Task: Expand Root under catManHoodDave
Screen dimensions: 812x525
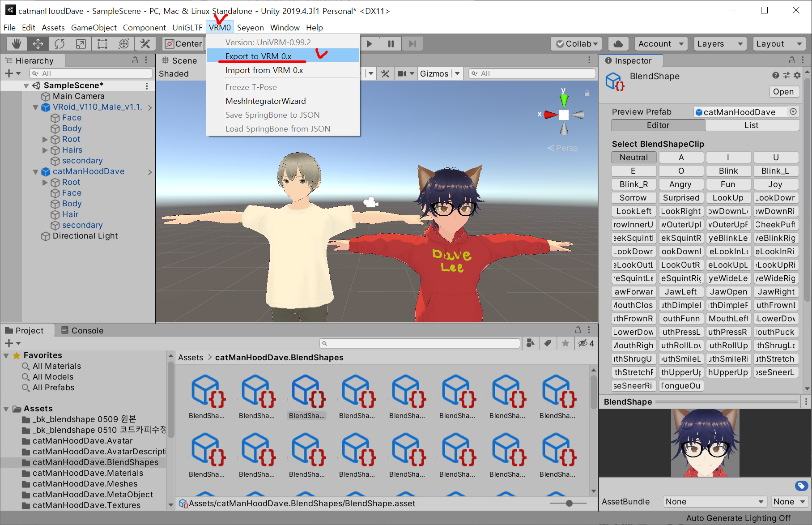Action: 45,182
